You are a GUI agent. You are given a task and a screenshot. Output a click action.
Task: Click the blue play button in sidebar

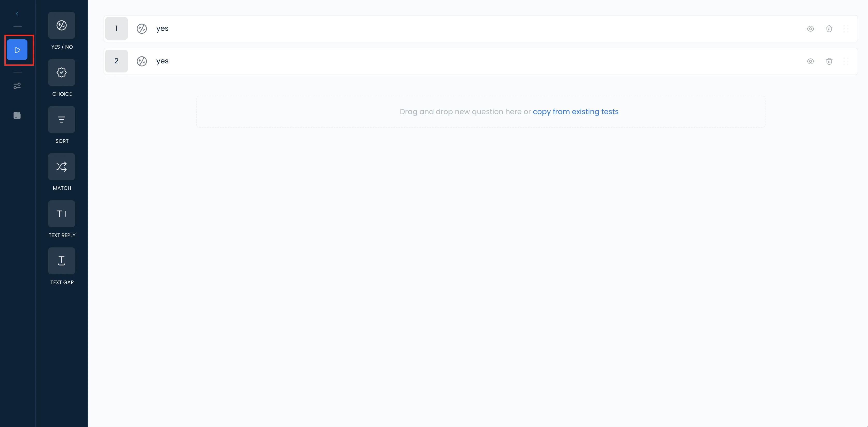pos(17,50)
